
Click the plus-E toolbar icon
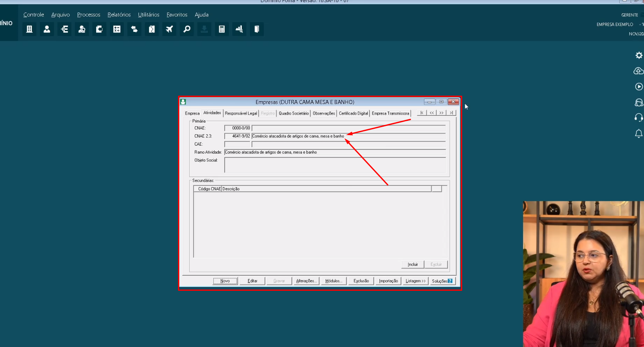tap(64, 29)
